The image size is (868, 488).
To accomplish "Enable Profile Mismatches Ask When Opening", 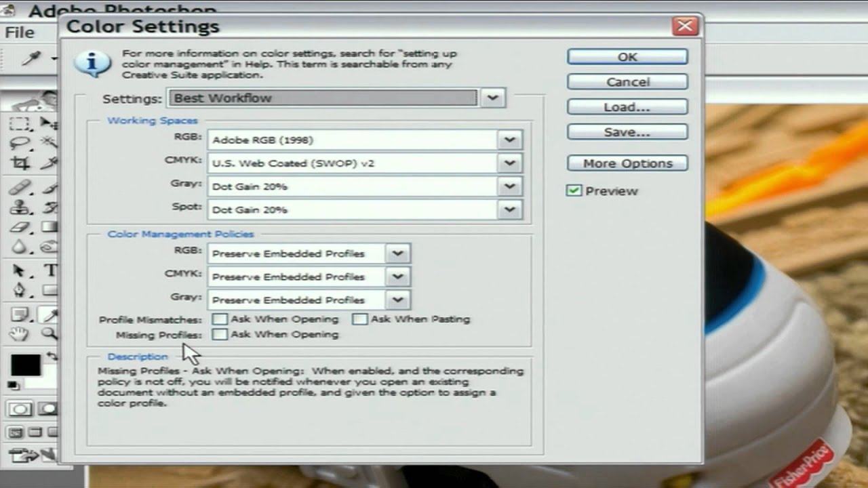I will (220, 319).
